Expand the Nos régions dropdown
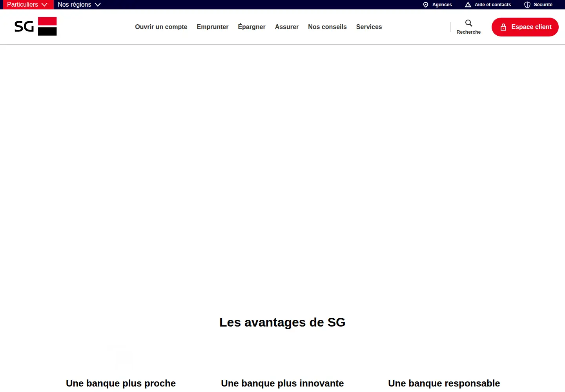565x392 pixels. (x=79, y=5)
